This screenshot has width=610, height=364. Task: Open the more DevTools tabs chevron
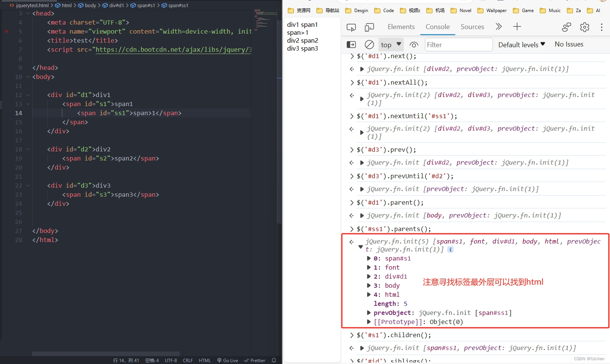499,26
